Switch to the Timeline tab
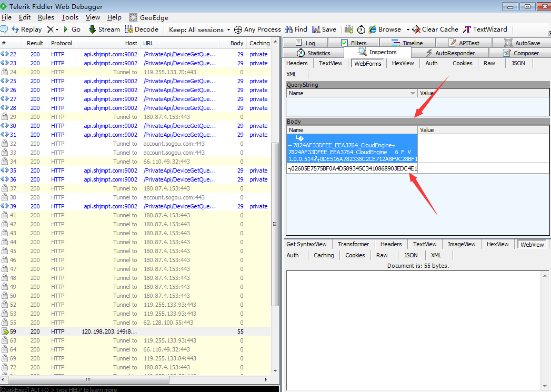Image resolution: width=551 pixels, height=392 pixels. [407, 43]
